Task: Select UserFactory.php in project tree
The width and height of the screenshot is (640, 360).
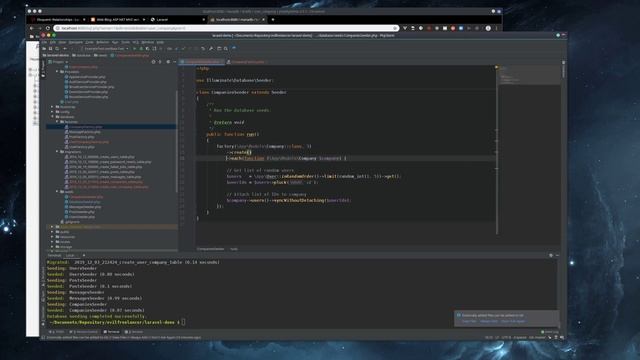Action: (80, 147)
